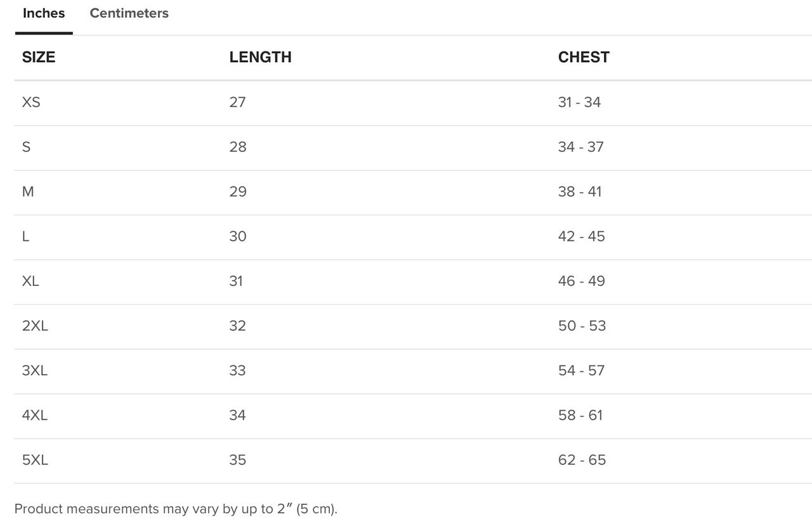Click the chest value 62 - 65

(x=582, y=460)
